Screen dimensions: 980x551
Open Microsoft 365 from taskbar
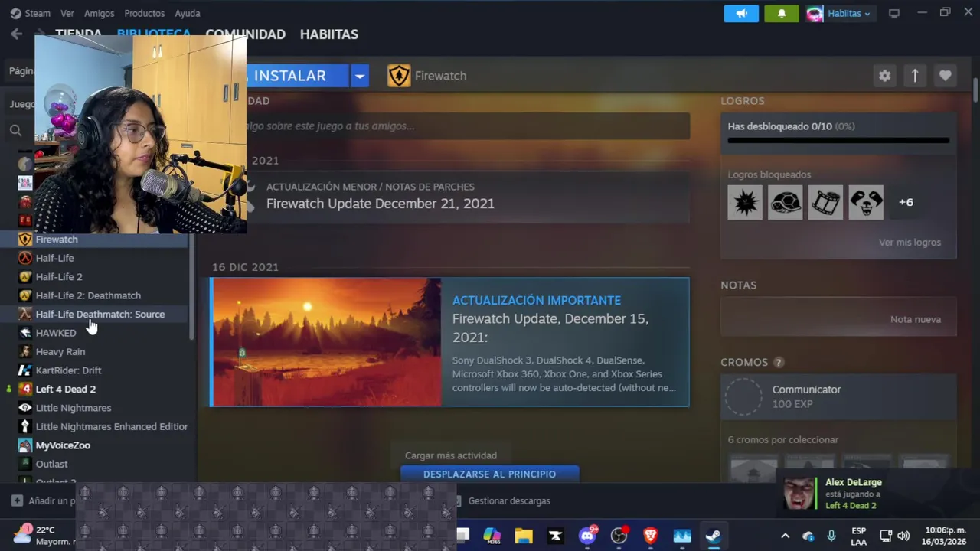(x=492, y=536)
